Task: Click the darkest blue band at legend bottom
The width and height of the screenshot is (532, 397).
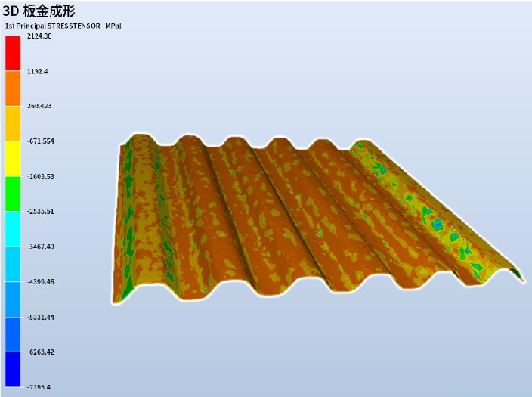Action: pyautogui.click(x=13, y=370)
